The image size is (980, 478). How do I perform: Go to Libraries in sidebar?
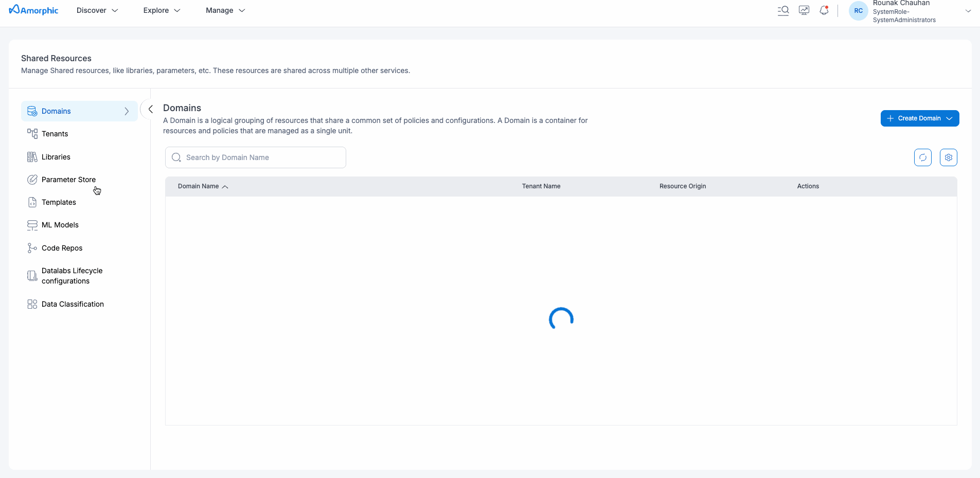coord(56,157)
